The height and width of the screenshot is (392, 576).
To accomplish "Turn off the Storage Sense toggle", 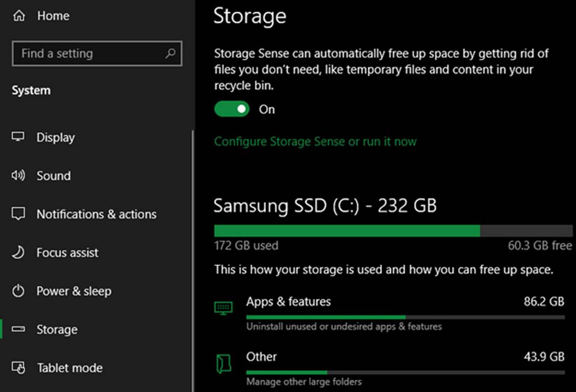I will pyautogui.click(x=232, y=109).
